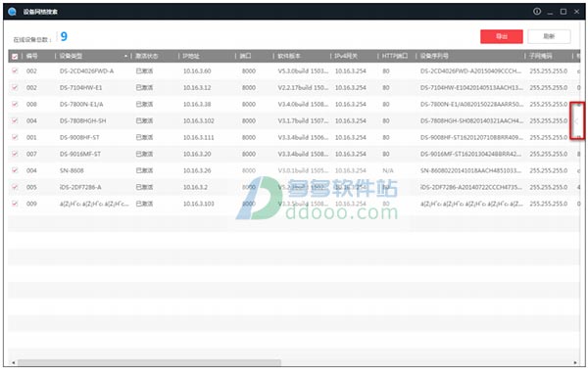Sort by the 子网掩码 column header
The height and width of the screenshot is (370, 588).
(x=541, y=56)
